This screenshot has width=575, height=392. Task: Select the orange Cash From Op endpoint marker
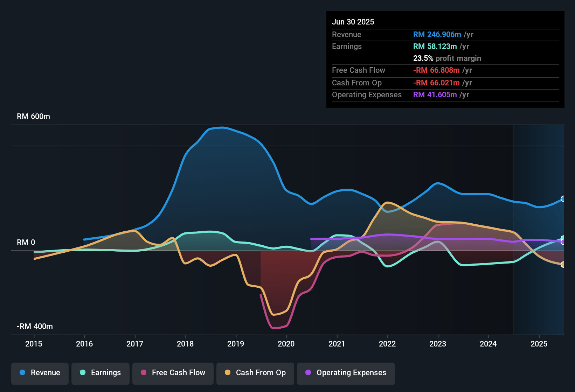pos(563,264)
